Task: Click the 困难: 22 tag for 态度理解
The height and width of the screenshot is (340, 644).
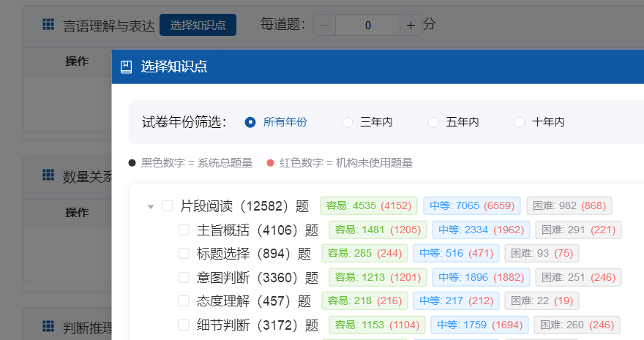Action: [x=542, y=301]
